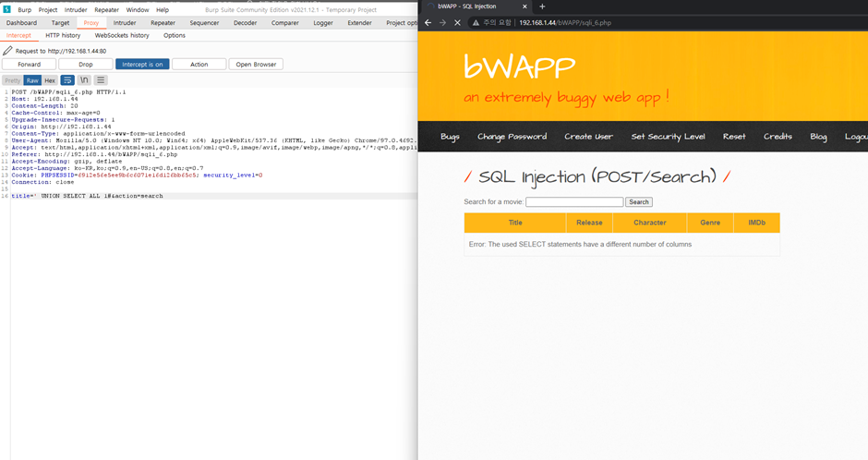The width and height of the screenshot is (868, 460).
Task: Open the Set Security Level link
Action: 669,137
